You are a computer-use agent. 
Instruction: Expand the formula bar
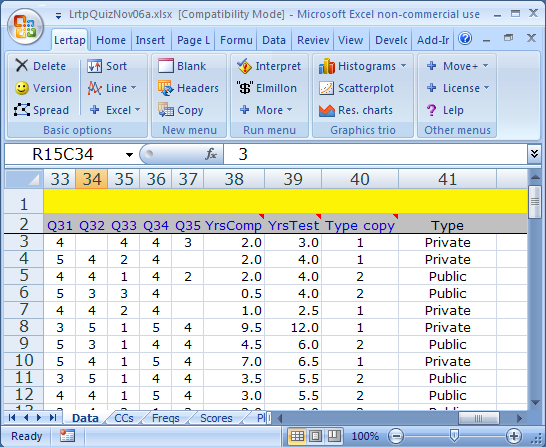pos(534,154)
